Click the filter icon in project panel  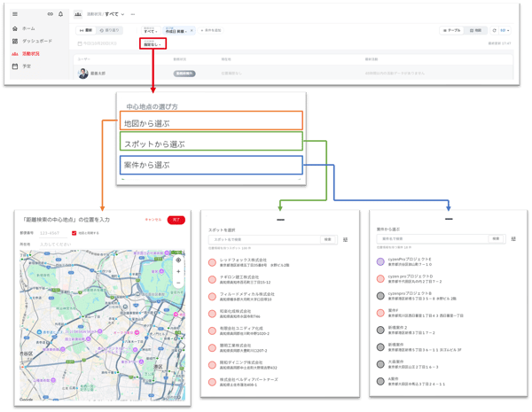[513, 239]
